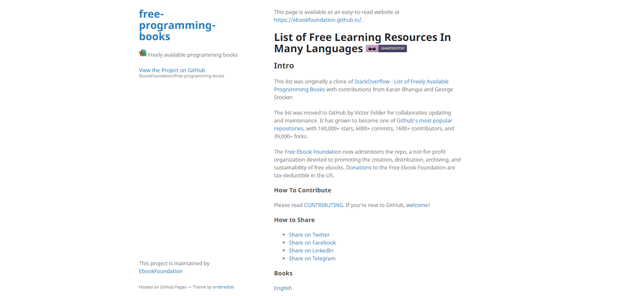This screenshot has width=644, height=296.
Task: Open the ebookfoundation.github.io link
Action: [318, 20]
